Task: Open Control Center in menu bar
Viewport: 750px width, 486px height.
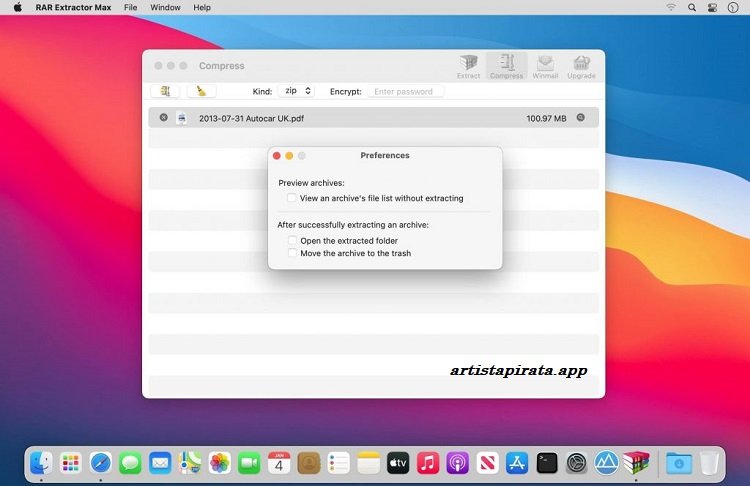Action: click(x=712, y=7)
